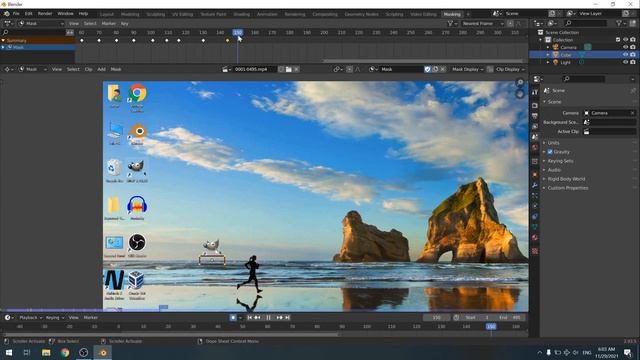Click the orange keyframe diamond in Summary row
Screen dimensions: 640x360
click(x=227, y=40)
